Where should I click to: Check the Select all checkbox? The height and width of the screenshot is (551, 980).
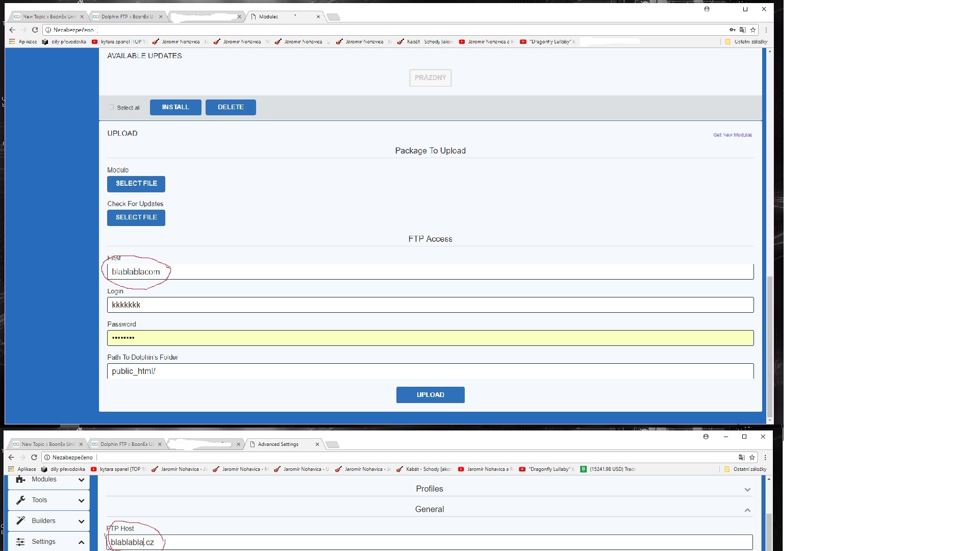(x=111, y=108)
